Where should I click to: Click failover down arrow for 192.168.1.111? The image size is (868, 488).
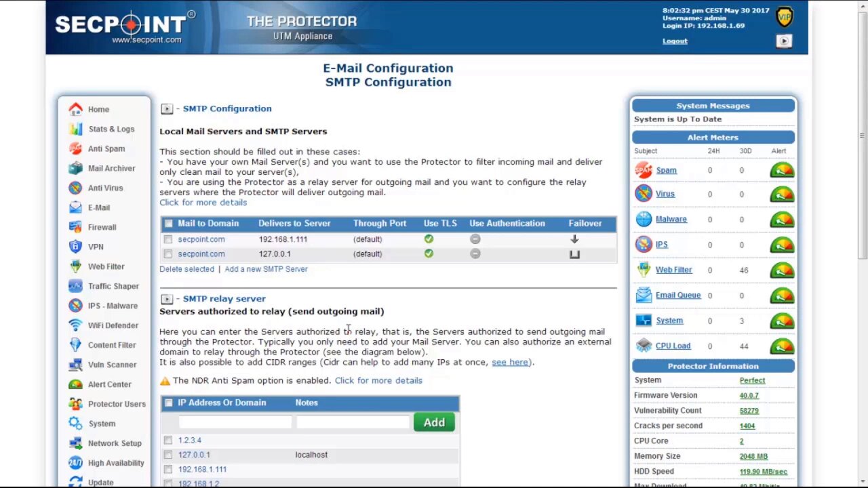(574, 239)
